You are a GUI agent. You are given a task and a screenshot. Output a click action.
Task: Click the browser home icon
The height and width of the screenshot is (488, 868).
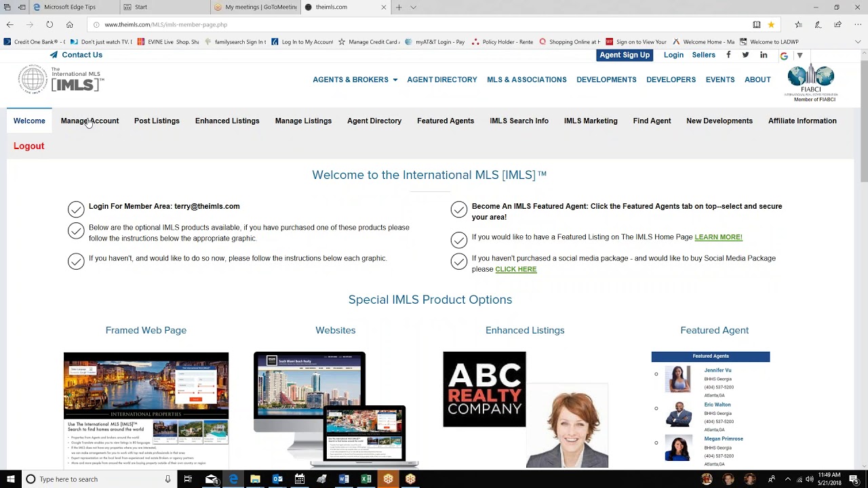click(69, 24)
